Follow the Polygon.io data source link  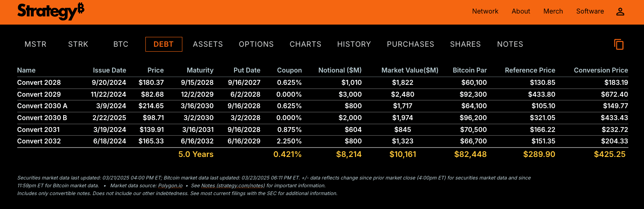[169, 186]
